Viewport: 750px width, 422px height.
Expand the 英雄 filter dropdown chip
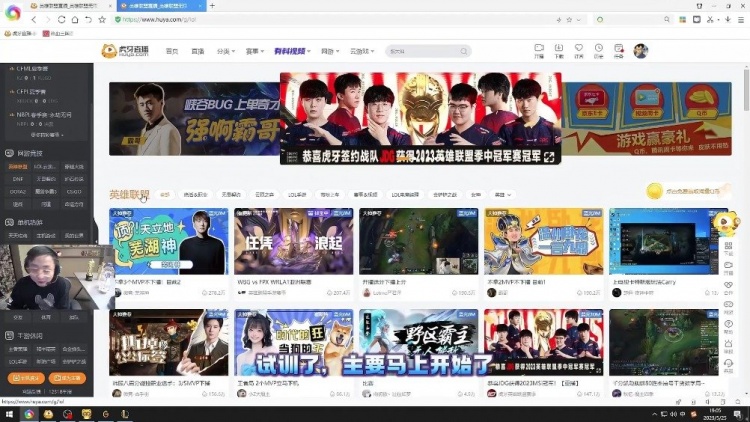pos(503,195)
